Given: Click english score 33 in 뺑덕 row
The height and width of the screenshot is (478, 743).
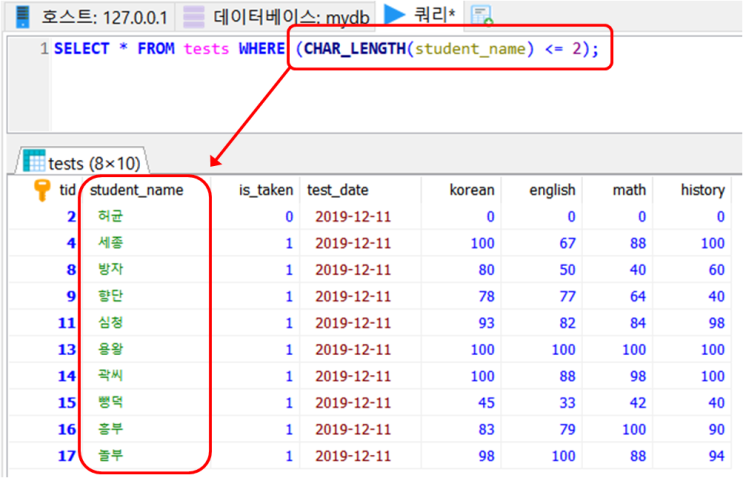Looking at the screenshot, I should 567,403.
